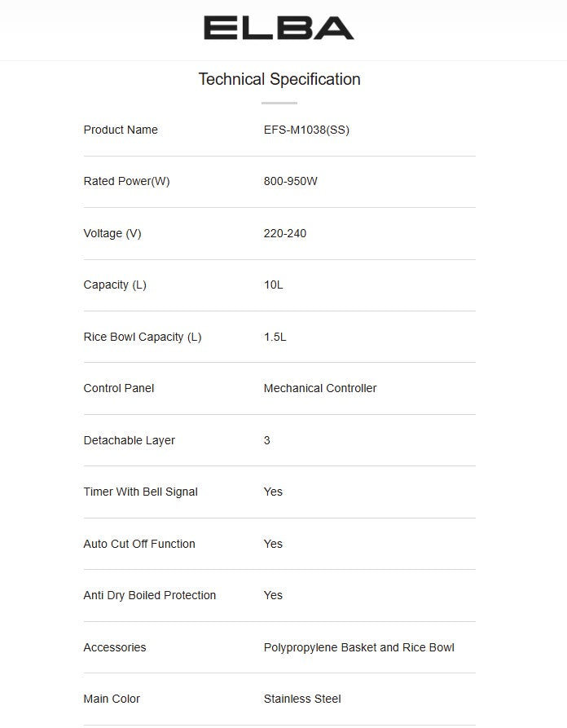
Task: Select the Rice Bowl Capacity (L) label
Action: point(143,337)
